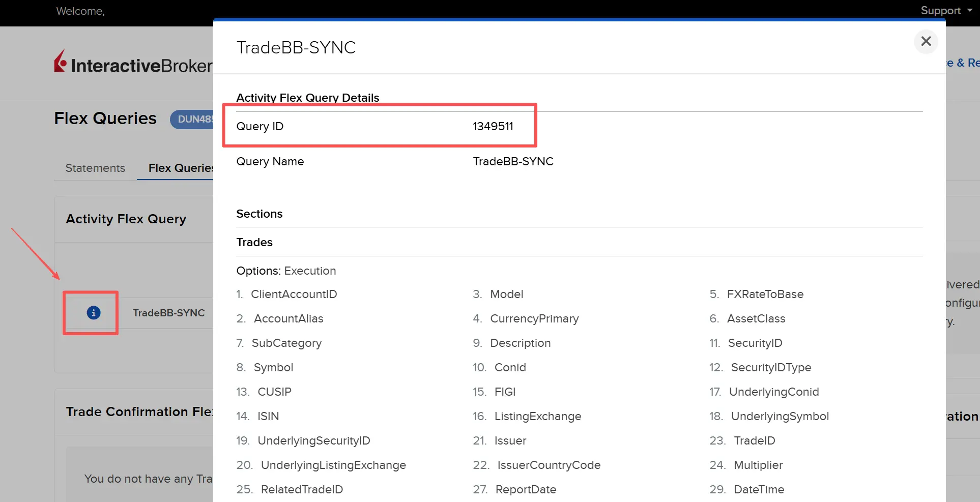Switch to the Statements tab
The height and width of the screenshot is (502, 980).
(95, 168)
